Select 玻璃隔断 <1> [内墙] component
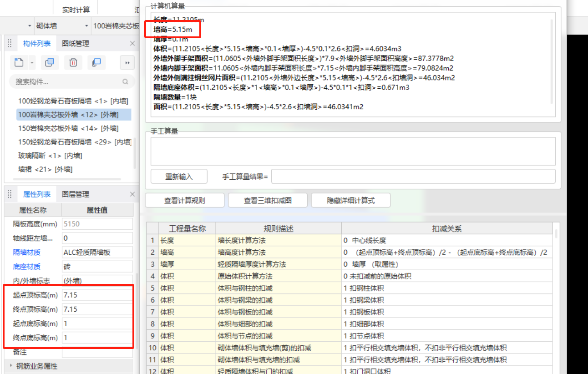Viewport: 588px width, 374px height. tap(50, 156)
